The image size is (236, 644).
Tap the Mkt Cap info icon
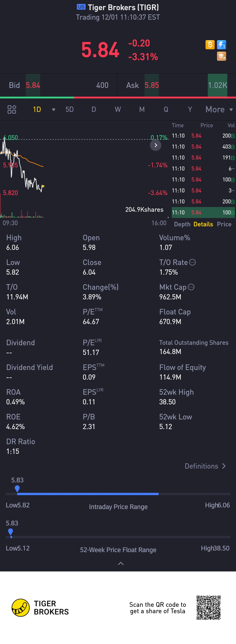(x=191, y=287)
